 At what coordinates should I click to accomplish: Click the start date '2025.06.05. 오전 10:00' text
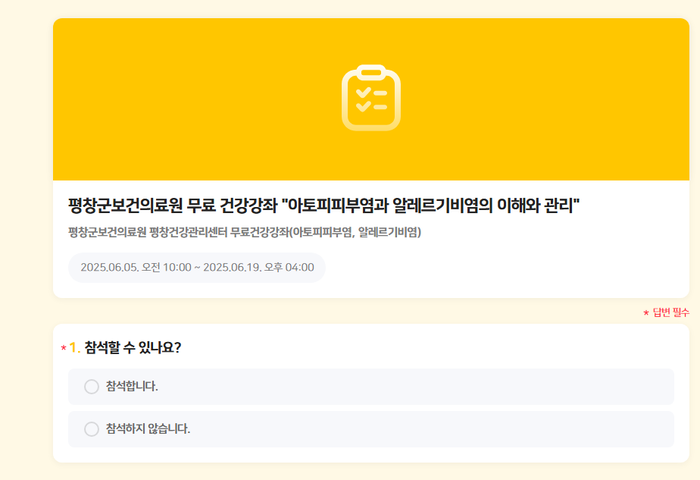(135, 267)
